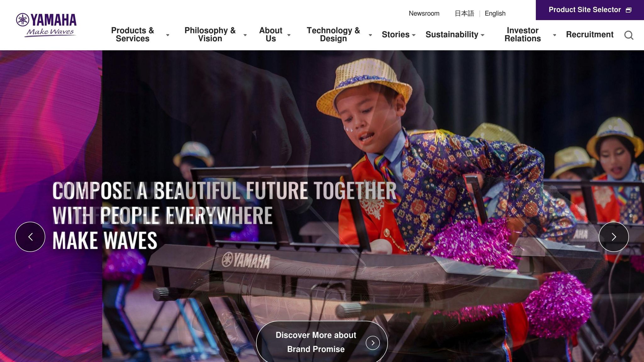Click the Yamaha Make Waves logo
Image resolution: width=644 pixels, height=362 pixels.
46,25
